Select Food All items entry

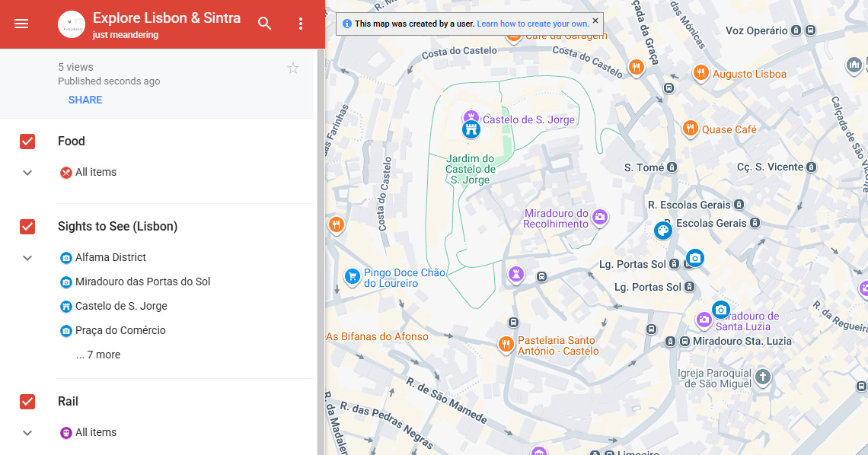coord(96,172)
